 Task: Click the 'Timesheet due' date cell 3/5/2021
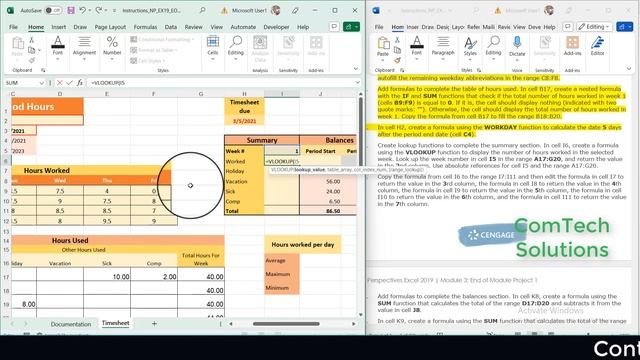[x=244, y=121]
